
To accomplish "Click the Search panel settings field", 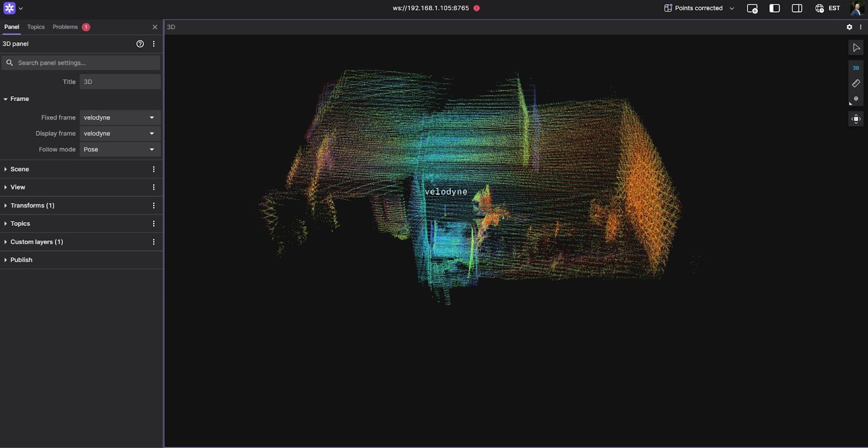I will pyautogui.click(x=87, y=63).
